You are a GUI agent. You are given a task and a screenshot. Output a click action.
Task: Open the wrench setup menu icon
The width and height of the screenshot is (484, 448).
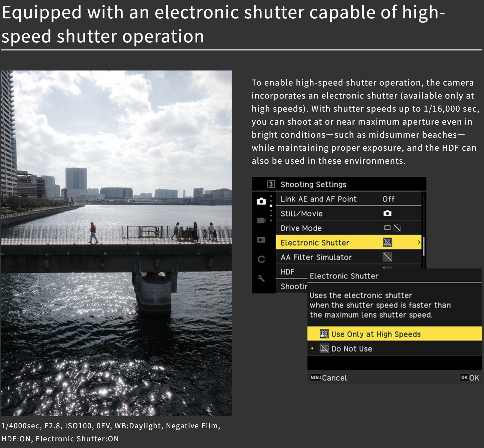pos(261,278)
